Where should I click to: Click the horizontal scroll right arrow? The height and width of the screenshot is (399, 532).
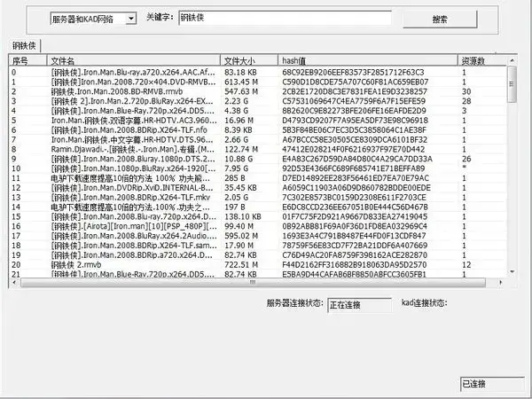click(501, 282)
